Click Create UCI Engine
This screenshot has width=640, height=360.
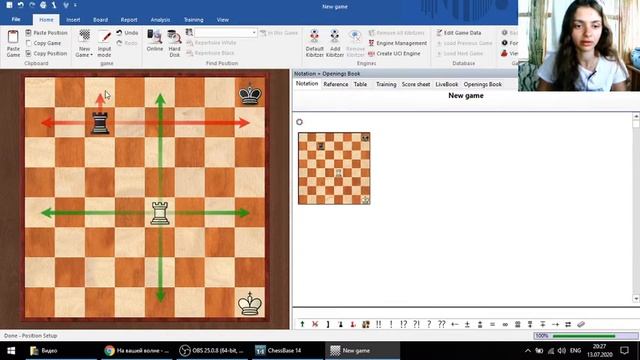click(x=394, y=53)
